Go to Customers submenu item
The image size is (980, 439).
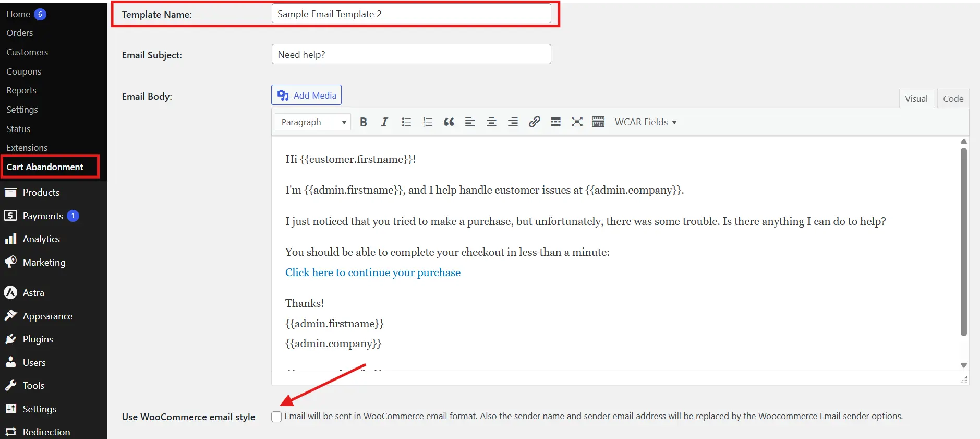pos(27,52)
